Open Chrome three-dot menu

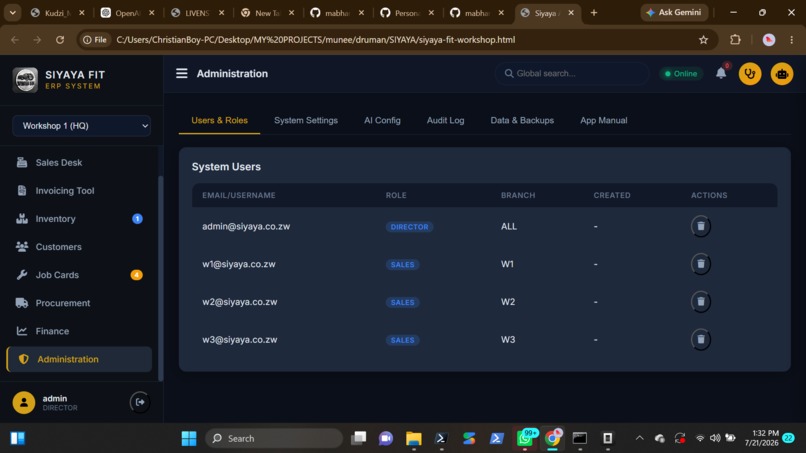[x=792, y=40]
